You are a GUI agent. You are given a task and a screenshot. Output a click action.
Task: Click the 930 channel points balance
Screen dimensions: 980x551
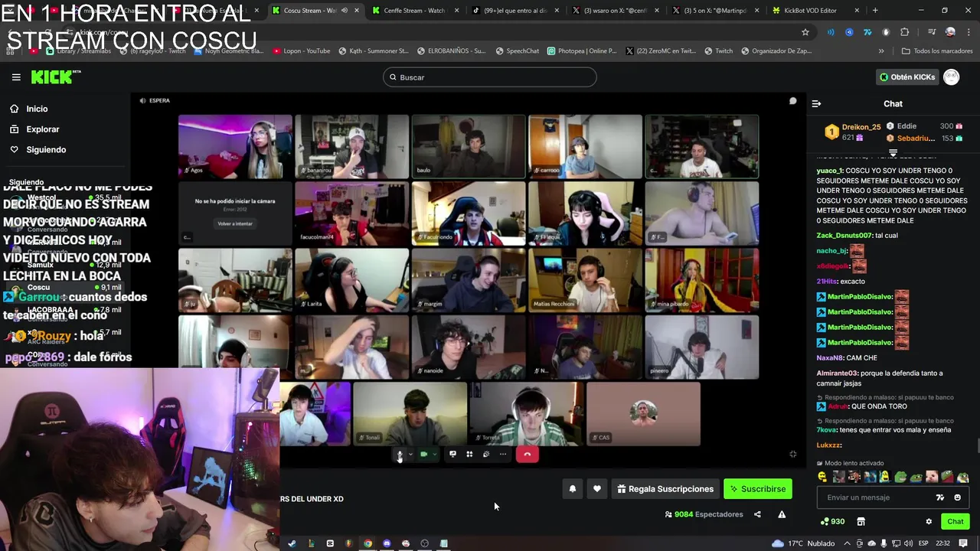click(x=832, y=522)
